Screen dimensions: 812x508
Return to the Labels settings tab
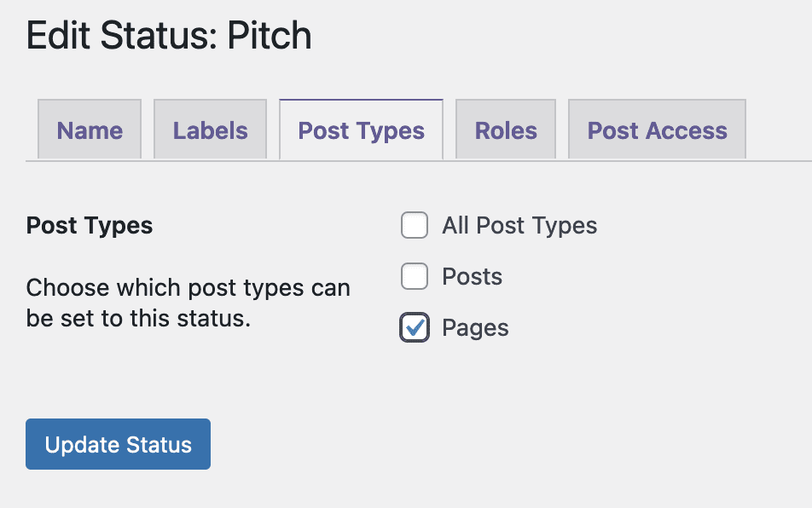pyautogui.click(x=210, y=130)
